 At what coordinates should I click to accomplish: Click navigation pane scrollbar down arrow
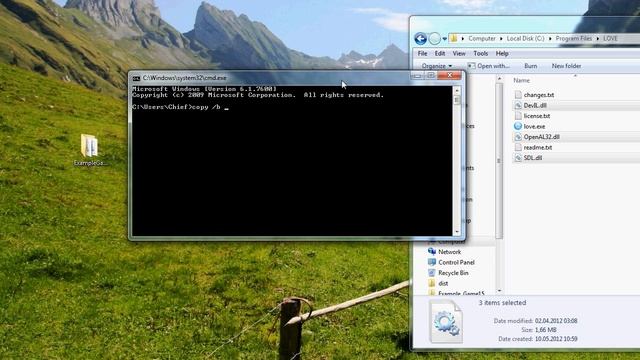tap(499, 291)
